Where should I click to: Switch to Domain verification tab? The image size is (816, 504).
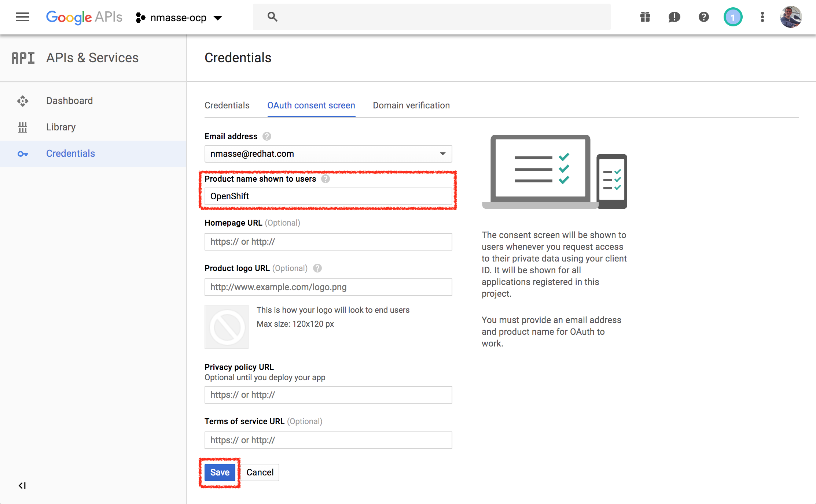coord(411,105)
